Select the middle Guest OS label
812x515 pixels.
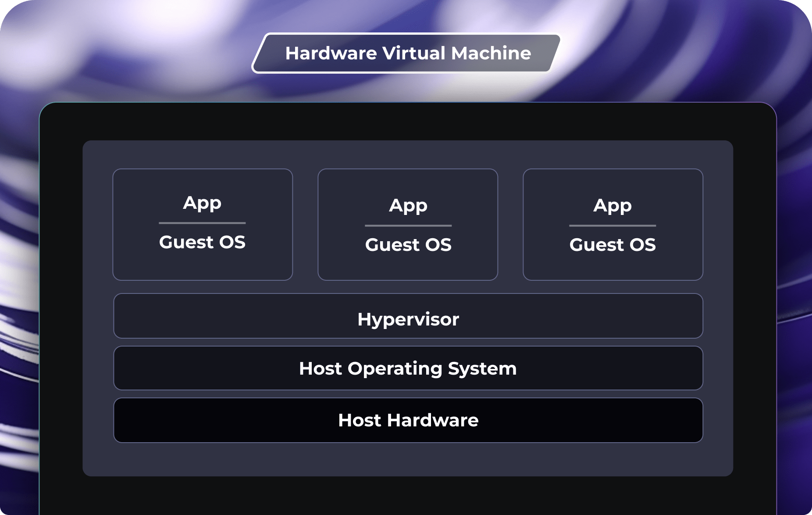coord(408,245)
